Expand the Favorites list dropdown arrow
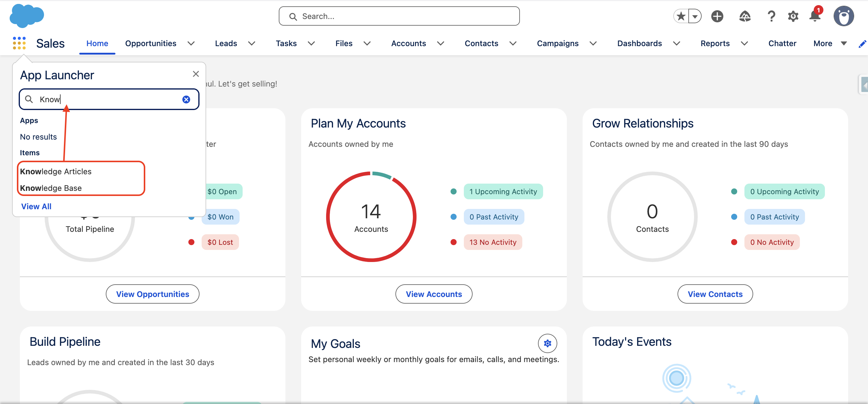Viewport: 868px width, 404px height. [x=695, y=16]
